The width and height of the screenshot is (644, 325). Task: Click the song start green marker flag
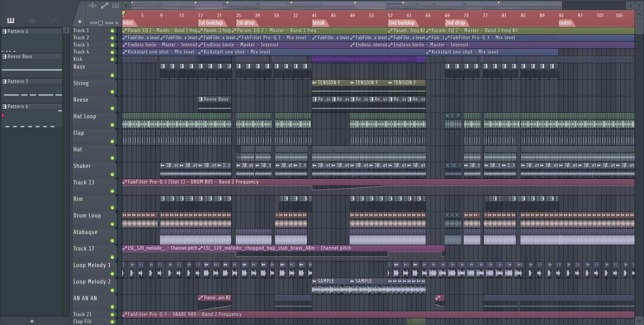[124, 13]
